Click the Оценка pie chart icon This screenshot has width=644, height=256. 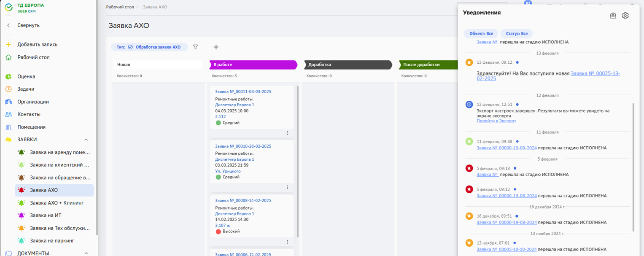pyautogui.click(x=8, y=76)
